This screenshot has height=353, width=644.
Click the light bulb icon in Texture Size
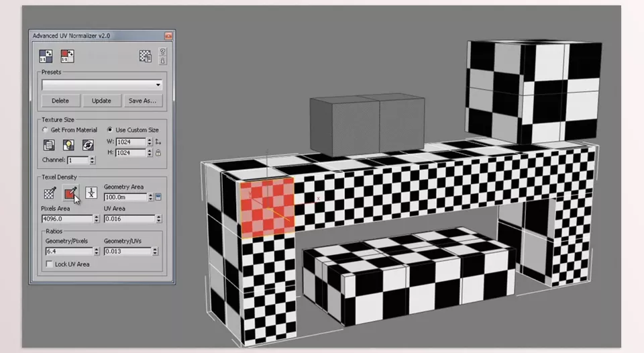68,145
